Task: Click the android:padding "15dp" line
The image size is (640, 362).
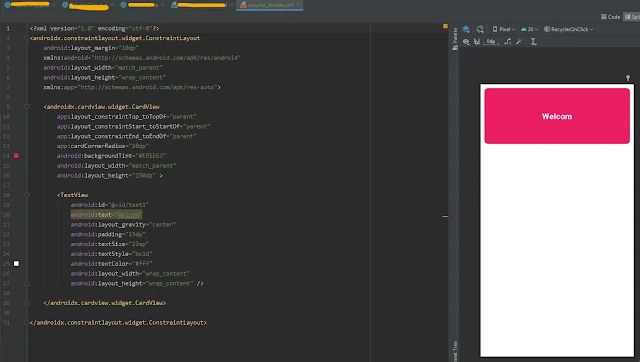Action: pyautogui.click(x=108, y=234)
